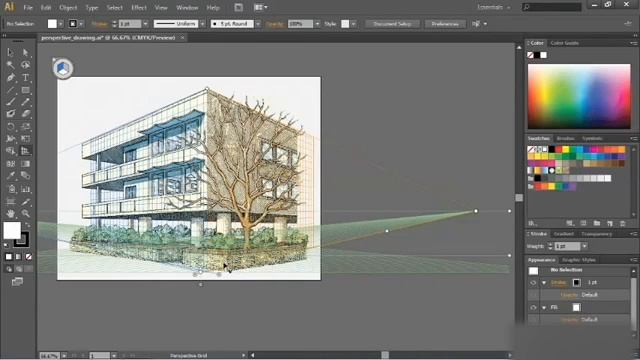Open the Opacity percentage dropdown
The height and width of the screenshot is (360, 640).
click(317, 24)
